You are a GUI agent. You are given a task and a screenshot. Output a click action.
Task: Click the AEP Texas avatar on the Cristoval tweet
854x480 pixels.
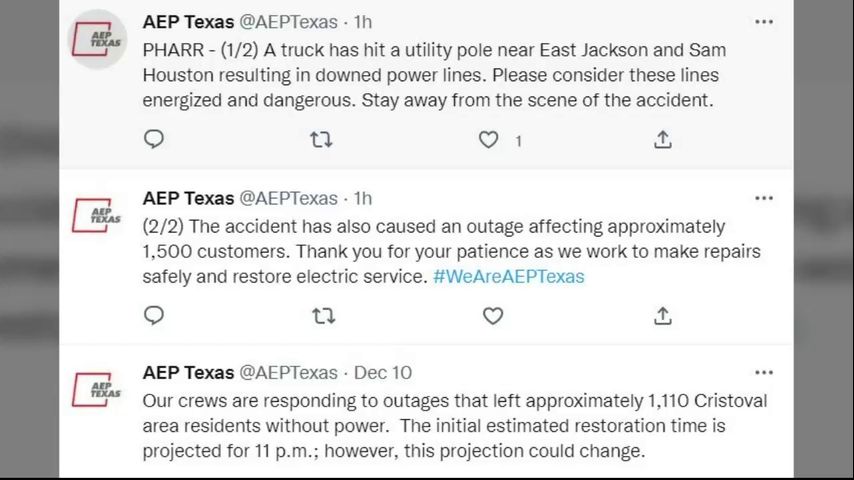pyautogui.click(x=97, y=389)
